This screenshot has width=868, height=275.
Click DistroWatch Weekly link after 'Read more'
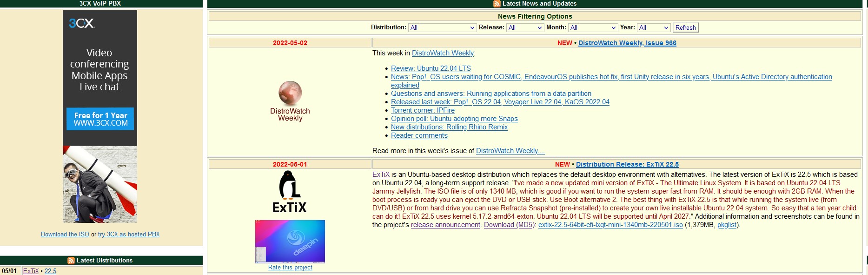click(x=510, y=151)
